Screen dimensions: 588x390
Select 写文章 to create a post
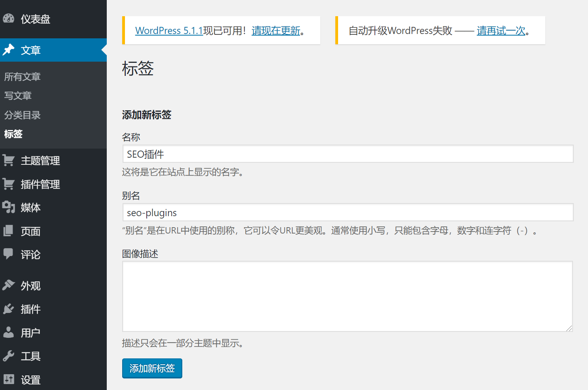(x=17, y=96)
